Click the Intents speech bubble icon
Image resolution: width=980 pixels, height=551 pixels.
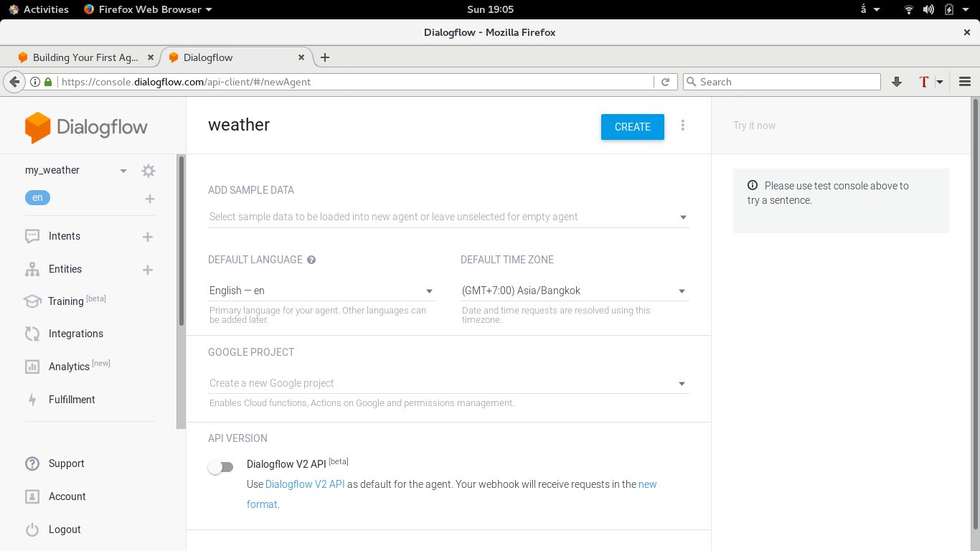[x=32, y=236]
